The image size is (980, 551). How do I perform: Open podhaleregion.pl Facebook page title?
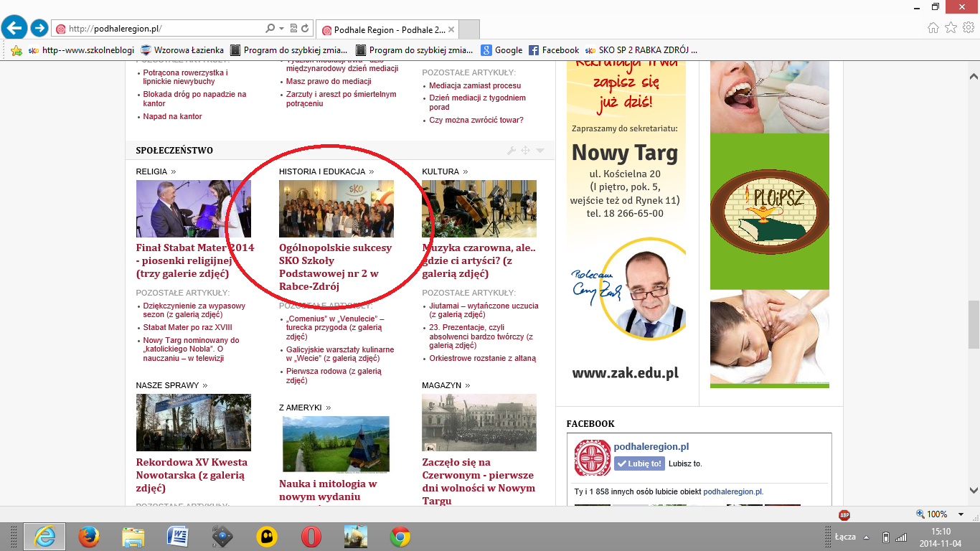coord(651,446)
